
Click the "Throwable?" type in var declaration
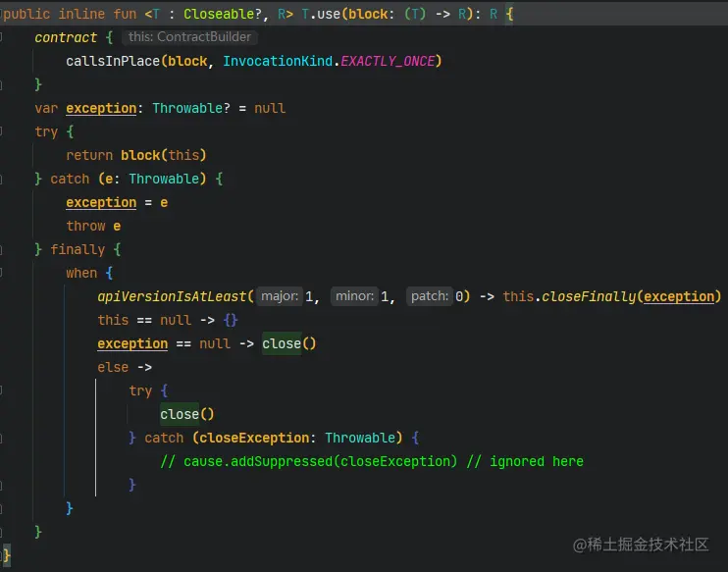191,108
